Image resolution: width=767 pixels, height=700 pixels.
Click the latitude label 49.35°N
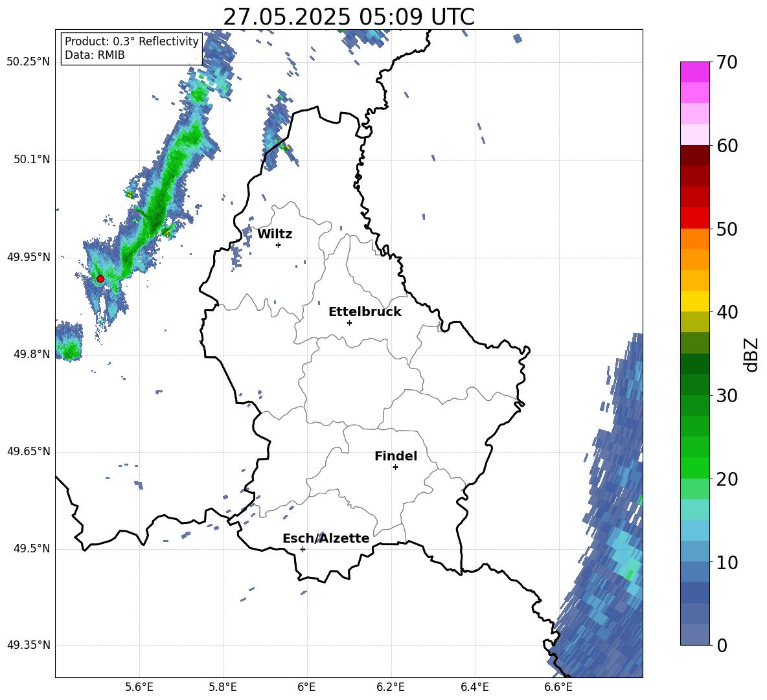click(x=29, y=645)
